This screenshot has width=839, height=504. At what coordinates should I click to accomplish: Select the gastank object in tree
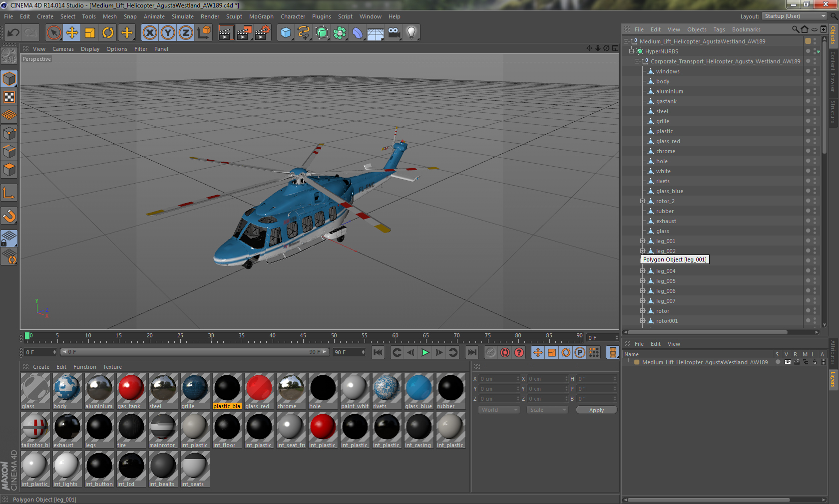pos(666,101)
